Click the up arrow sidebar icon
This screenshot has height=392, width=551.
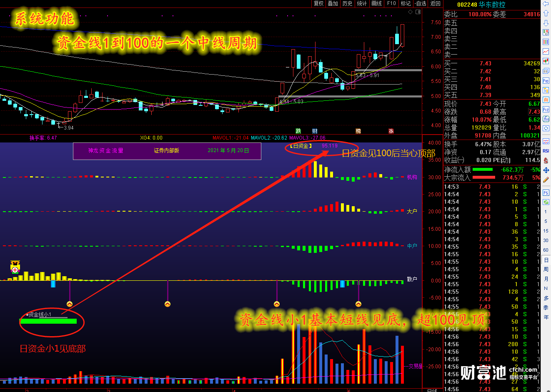pos(546,14)
